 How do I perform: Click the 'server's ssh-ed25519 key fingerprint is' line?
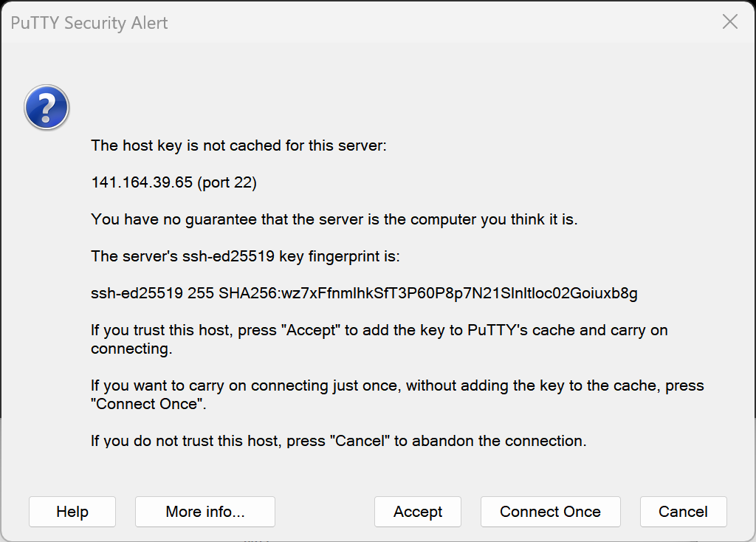tap(244, 256)
